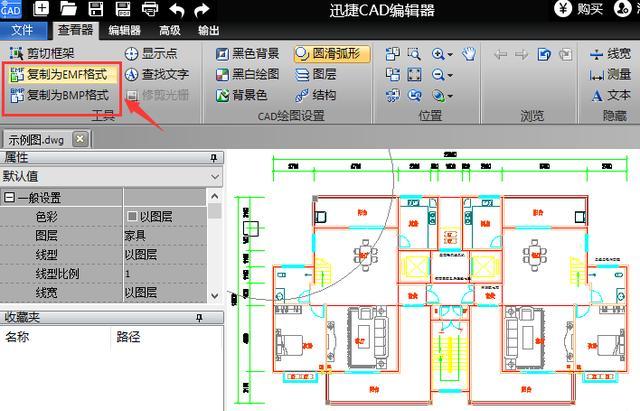Click the new file icon in title bar

(x=41, y=8)
